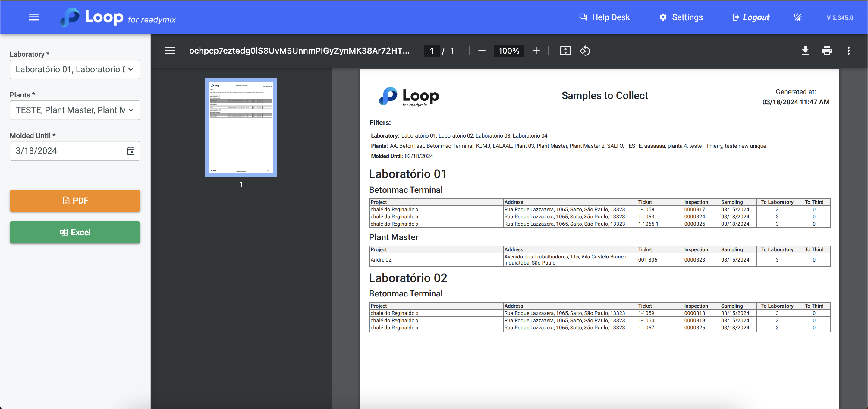868x409 pixels.
Task: Open the Molded Until calendar picker
Action: pyautogui.click(x=131, y=151)
